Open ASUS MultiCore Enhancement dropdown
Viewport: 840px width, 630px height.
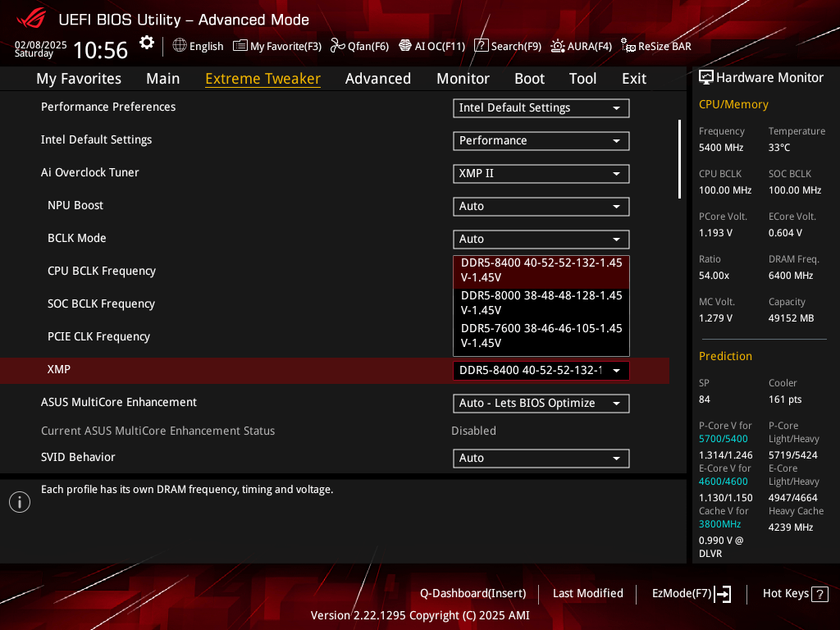coord(541,403)
